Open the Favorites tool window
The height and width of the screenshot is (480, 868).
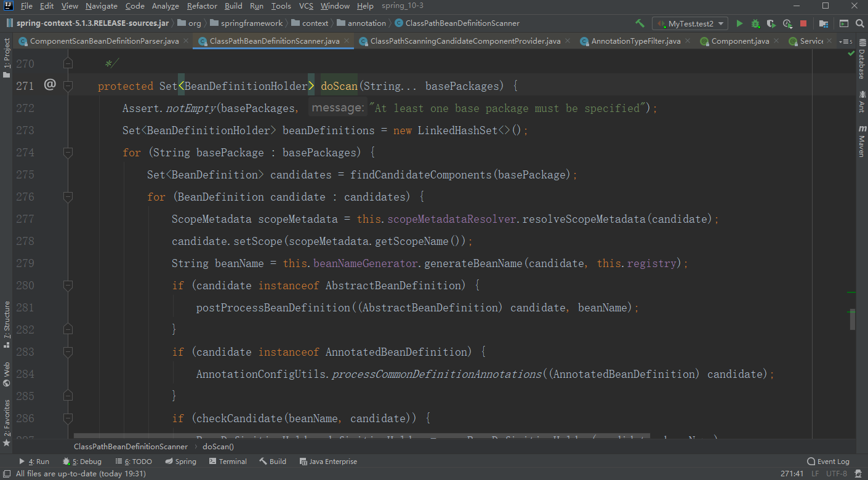click(x=6, y=423)
